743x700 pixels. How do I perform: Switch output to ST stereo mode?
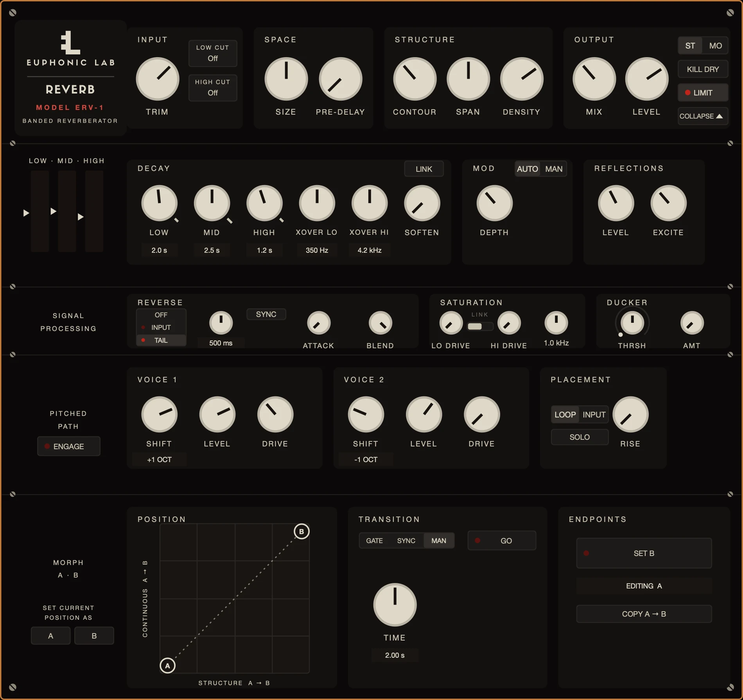point(690,46)
